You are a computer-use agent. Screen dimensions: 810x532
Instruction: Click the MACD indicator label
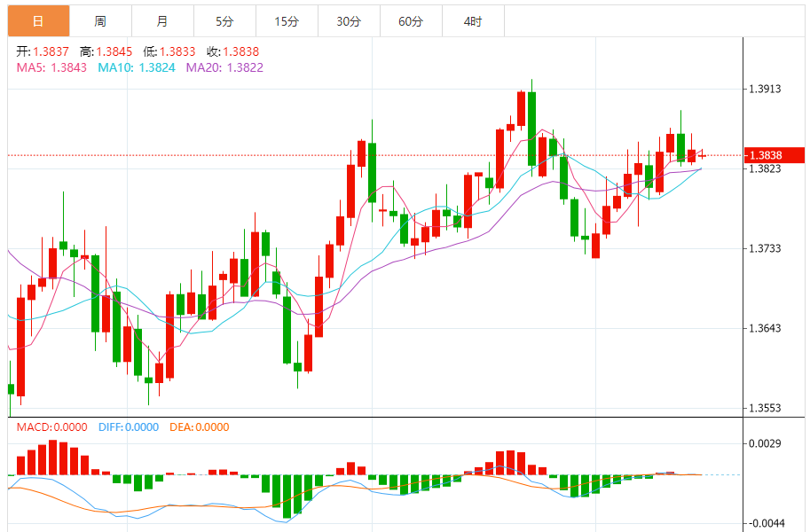coord(51,427)
